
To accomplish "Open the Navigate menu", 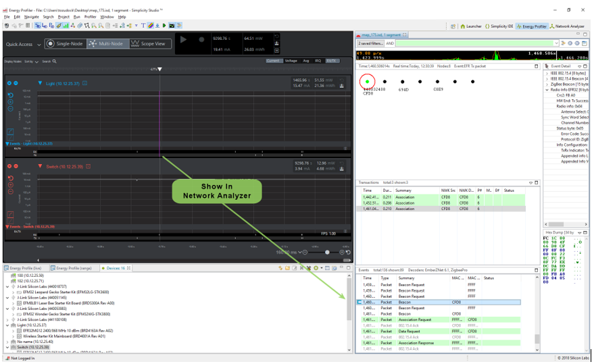I will point(31,17).
